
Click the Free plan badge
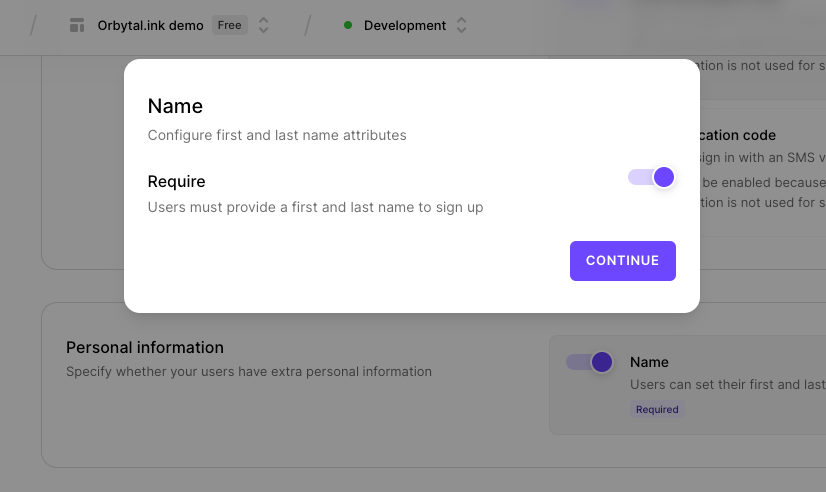click(x=230, y=26)
